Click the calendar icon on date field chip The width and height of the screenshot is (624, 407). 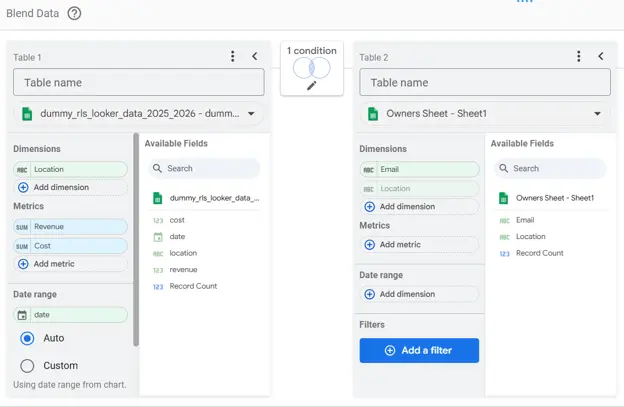[x=22, y=315]
